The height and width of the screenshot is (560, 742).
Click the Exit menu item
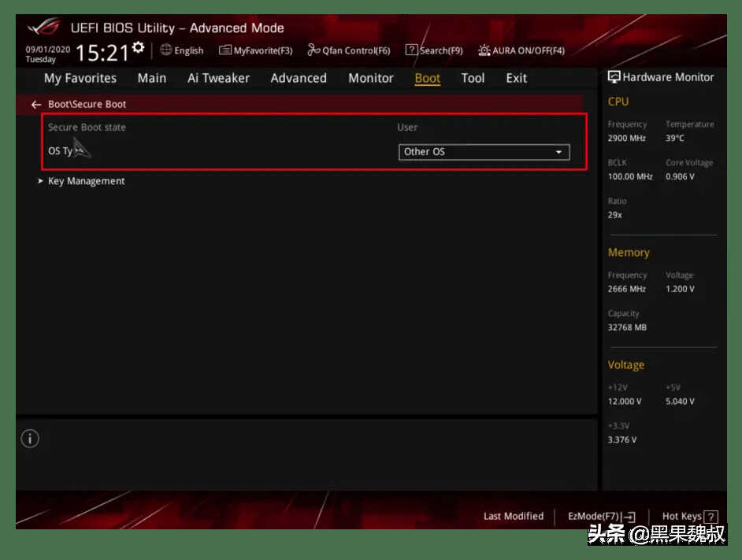(x=517, y=78)
